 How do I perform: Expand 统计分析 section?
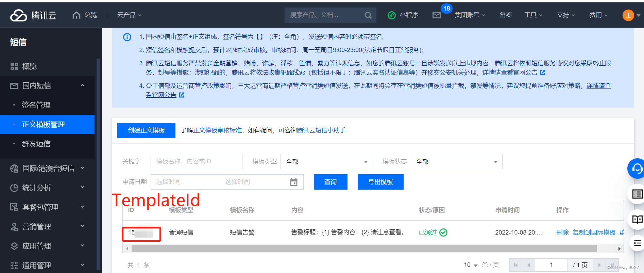coord(48,188)
